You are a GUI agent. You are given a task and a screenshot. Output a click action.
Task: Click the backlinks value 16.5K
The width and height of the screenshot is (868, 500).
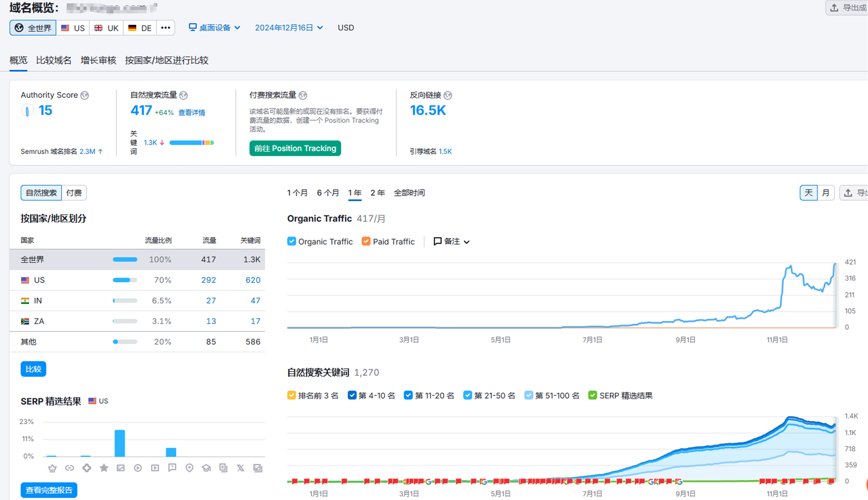pyautogui.click(x=428, y=111)
